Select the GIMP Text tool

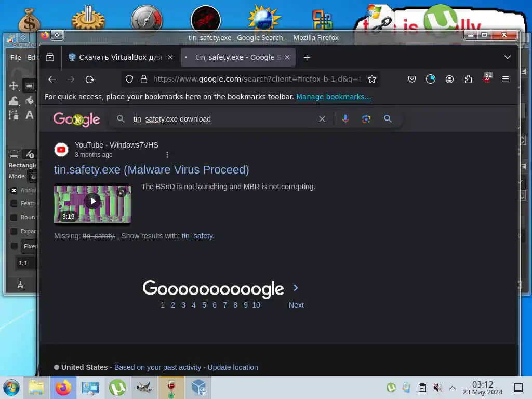click(x=30, y=115)
